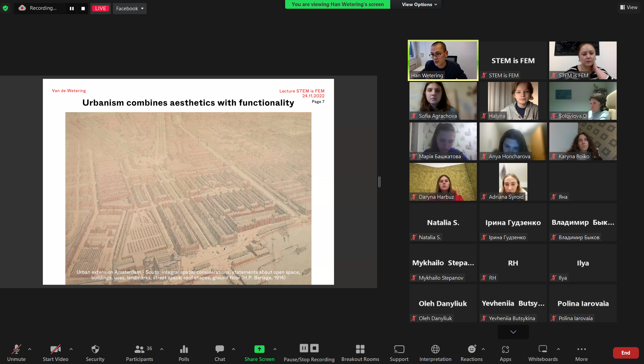This screenshot has height=364, width=644.
Task: Unmute the microphone
Action: (16, 353)
